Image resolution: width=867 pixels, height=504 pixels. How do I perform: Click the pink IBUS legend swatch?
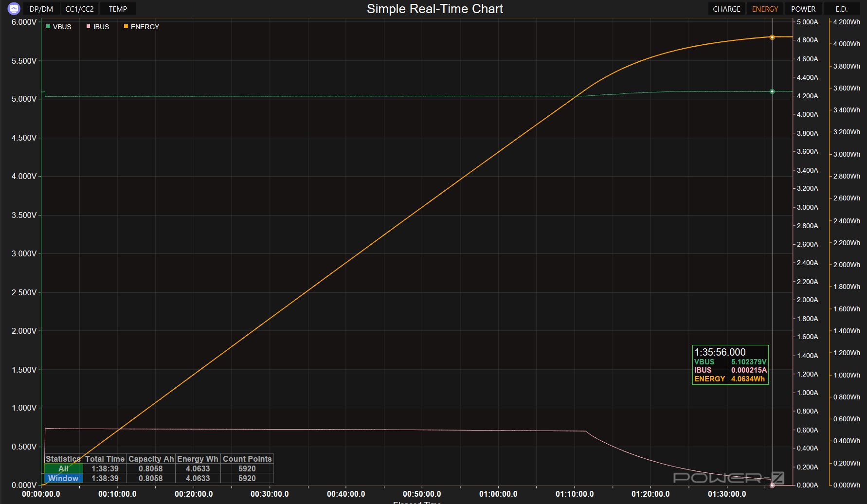point(89,27)
